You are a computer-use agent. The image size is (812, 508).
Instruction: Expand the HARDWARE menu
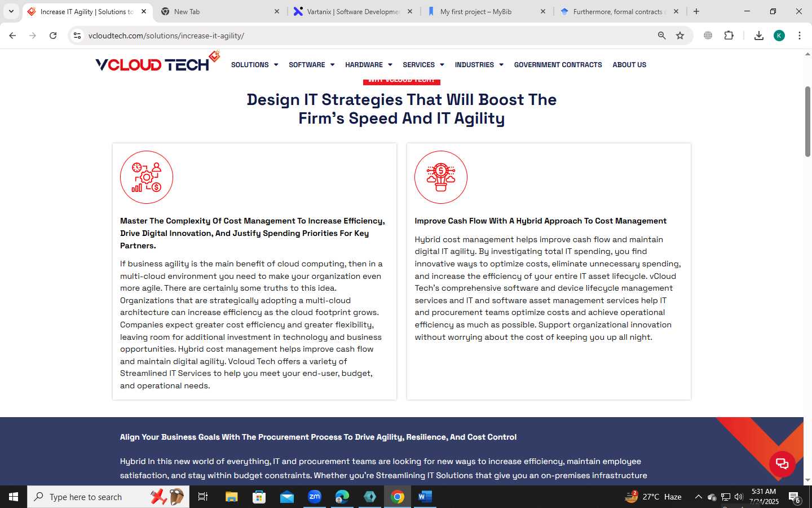point(368,65)
